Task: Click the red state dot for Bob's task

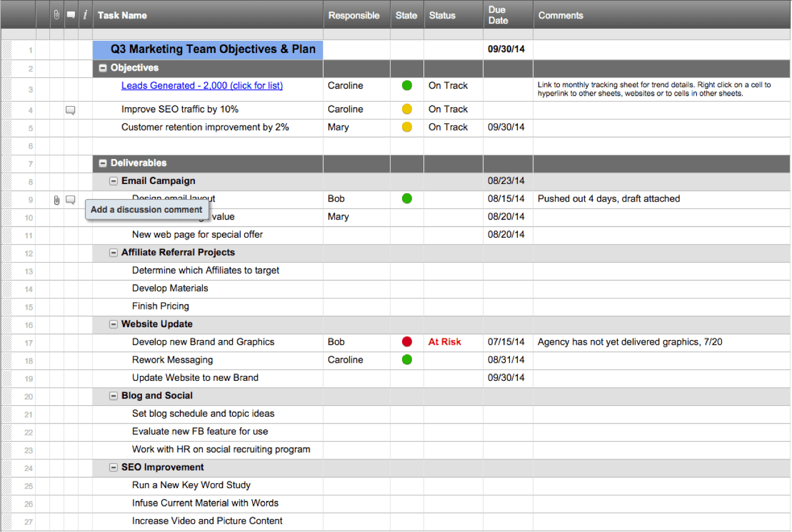Action: point(407,342)
